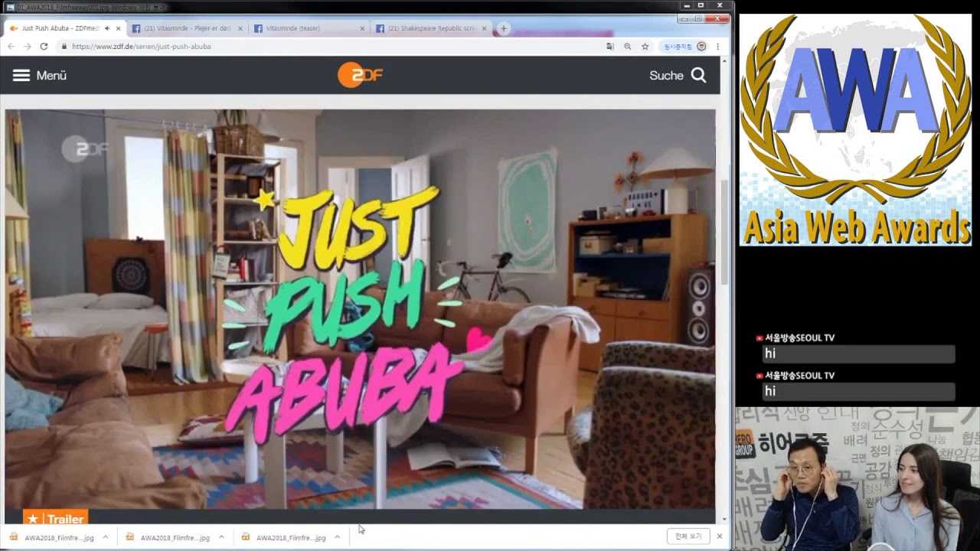
Task: Click the orange ZDF logo in header
Action: coord(360,75)
